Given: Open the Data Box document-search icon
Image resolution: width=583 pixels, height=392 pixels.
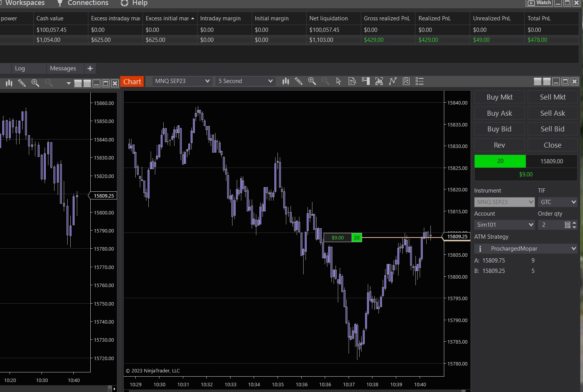Looking at the screenshot, I should click(x=352, y=81).
